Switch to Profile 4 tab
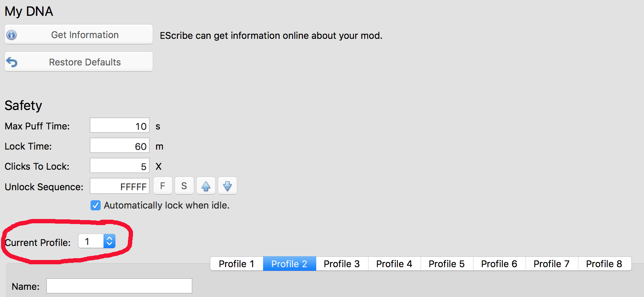The image size is (644, 297). 394,264
